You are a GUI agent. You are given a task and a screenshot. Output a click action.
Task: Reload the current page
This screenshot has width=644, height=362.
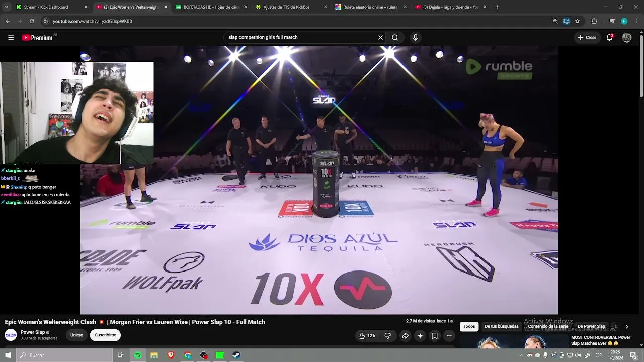(32, 21)
